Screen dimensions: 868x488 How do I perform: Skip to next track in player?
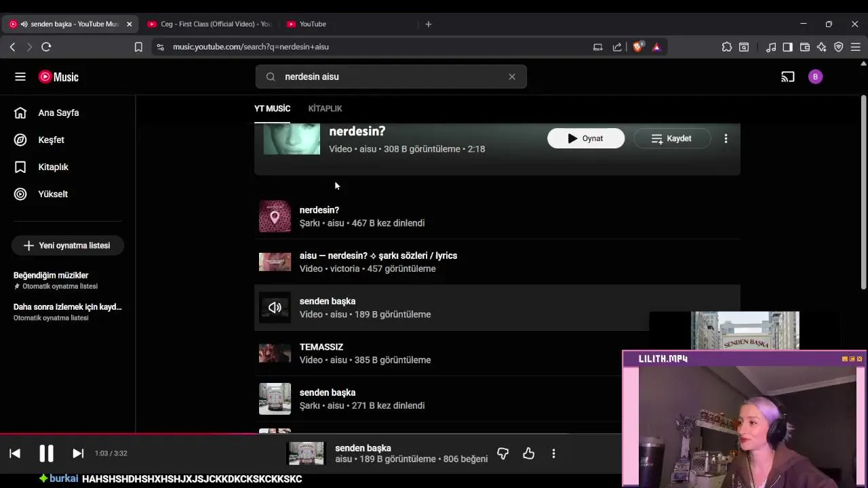pos(78,453)
